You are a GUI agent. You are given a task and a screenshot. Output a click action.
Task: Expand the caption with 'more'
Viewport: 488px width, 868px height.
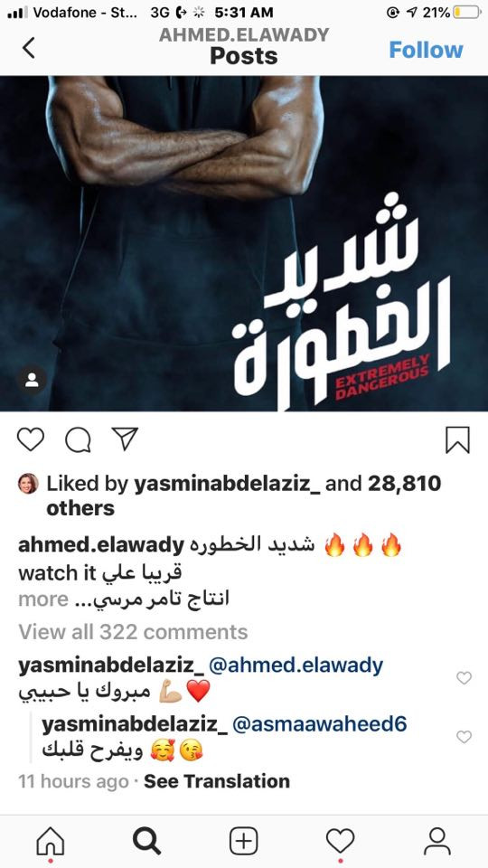pos(43,599)
